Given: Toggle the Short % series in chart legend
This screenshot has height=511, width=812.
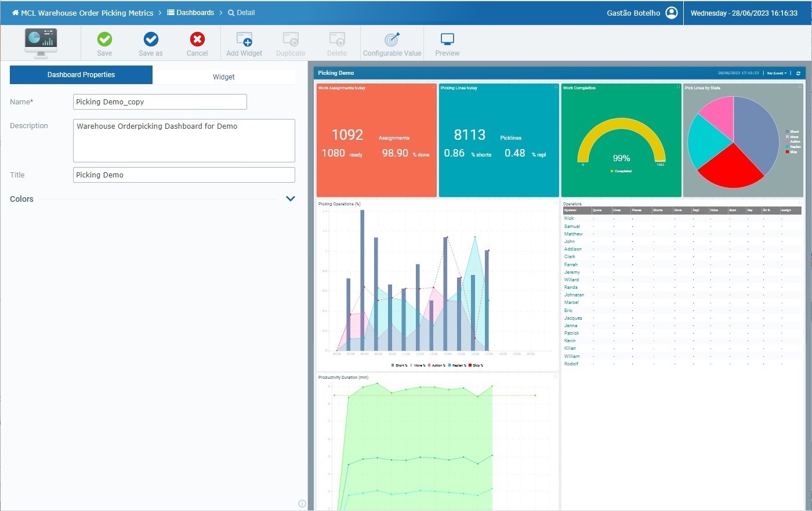Looking at the screenshot, I should coord(399,365).
